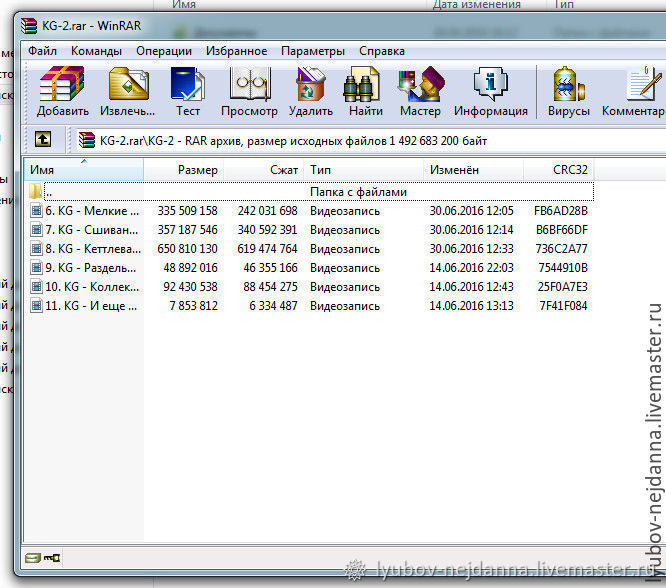Show archive Информация icon
Image resolution: width=666 pixels, height=588 pixels.
491,84
